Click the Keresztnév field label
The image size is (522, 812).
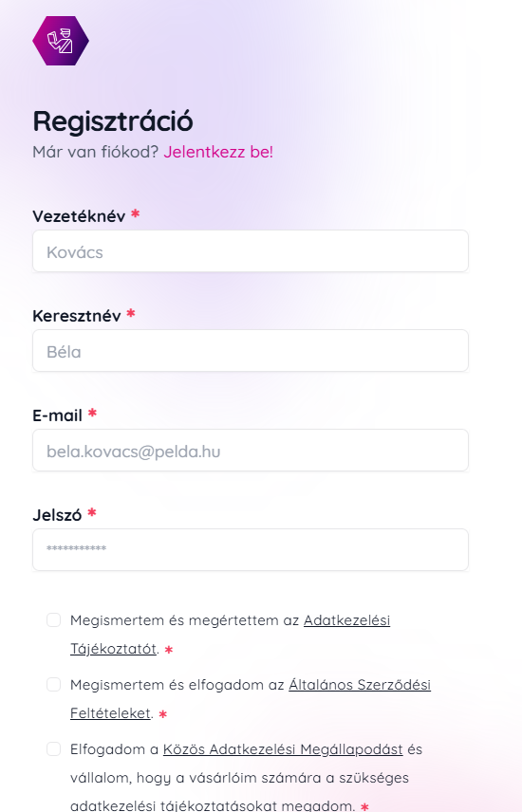(x=77, y=315)
